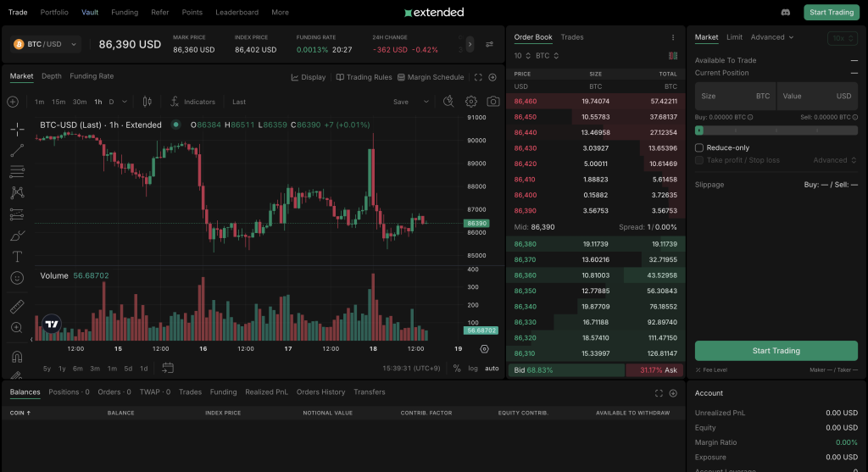Enable the Reduce-only checkbox
This screenshot has height=472, width=868.
click(699, 147)
